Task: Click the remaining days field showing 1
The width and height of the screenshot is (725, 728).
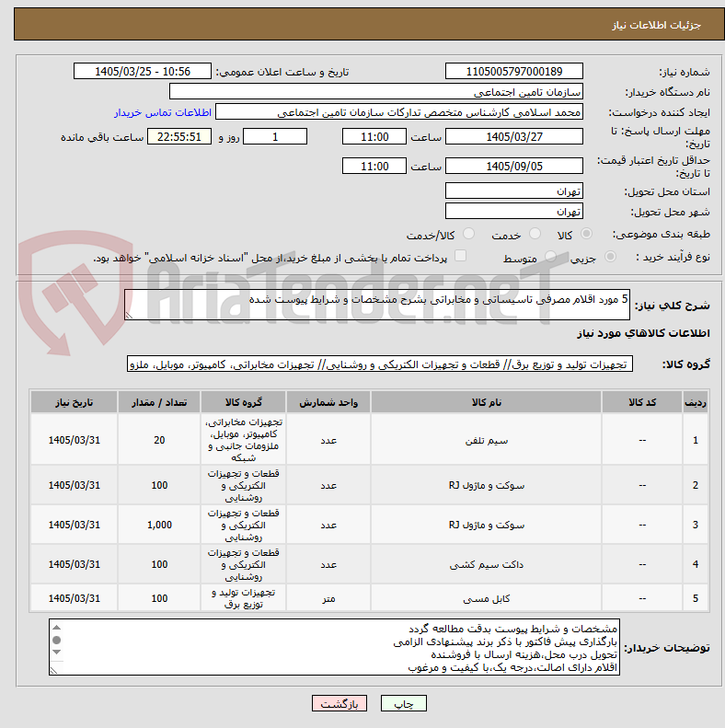Action: tap(275, 137)
